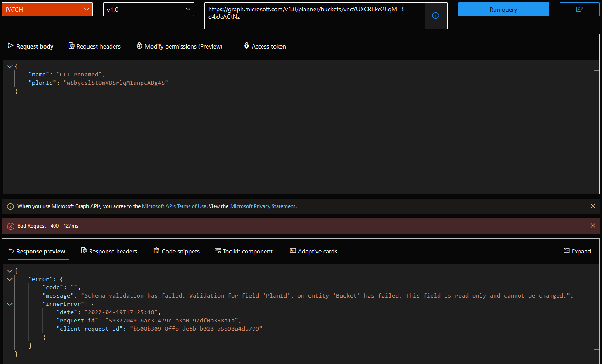The width and height of the screenshot is (602, 364).
Task: Open the Microsoft Privacy Statement link
Action: (263, 206)
